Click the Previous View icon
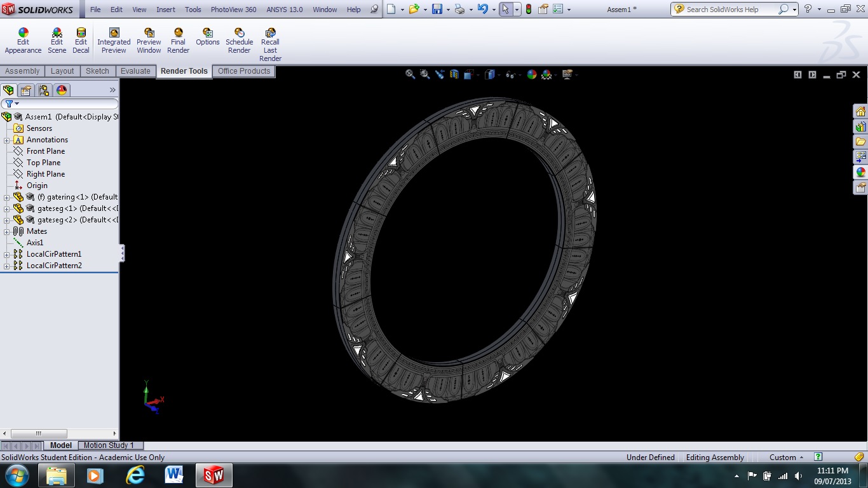 pyautogui.click(x=440, y=74)
